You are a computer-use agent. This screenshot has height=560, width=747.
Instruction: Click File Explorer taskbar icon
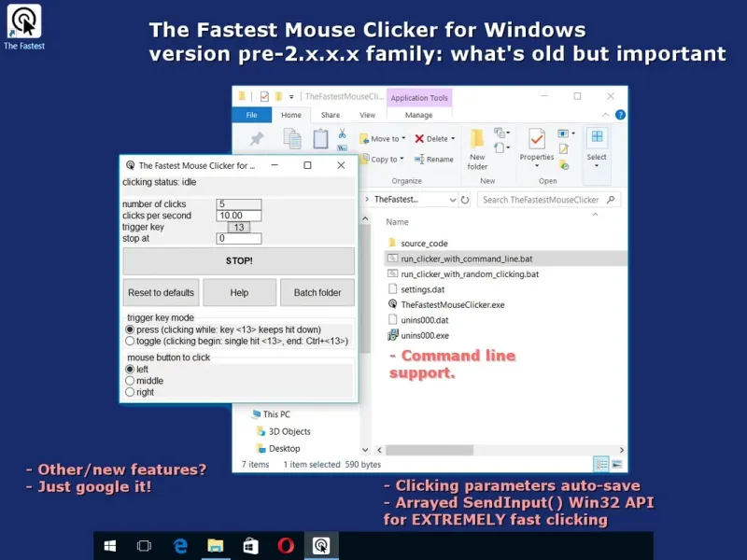216,546
